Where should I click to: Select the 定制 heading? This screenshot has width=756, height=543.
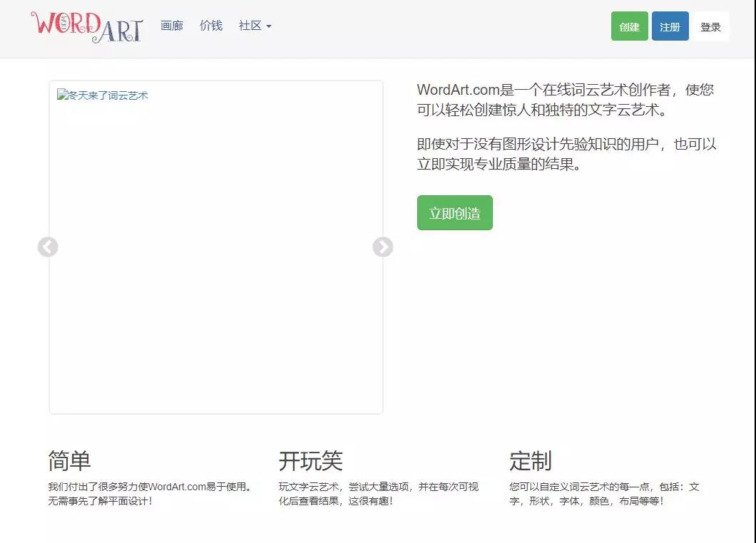click(x=531, y=460)
